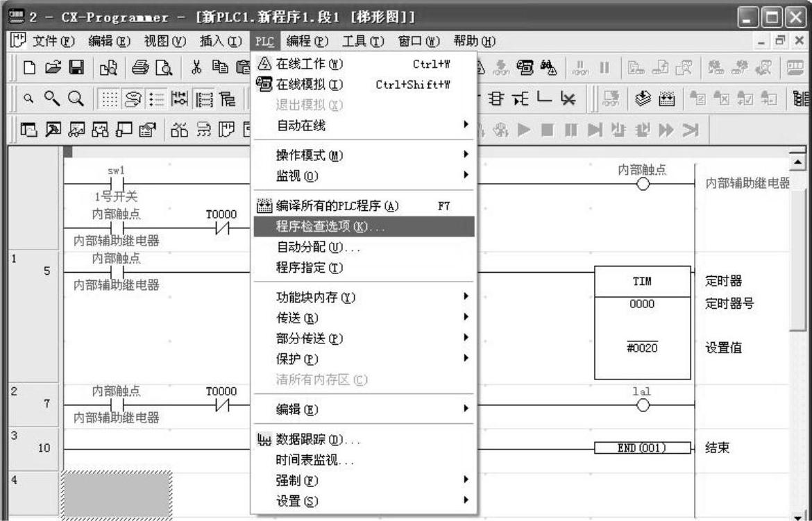Expand the 传送(R) submenu
812x521 pixels.
pyautogui.click(x=364, y=318)
